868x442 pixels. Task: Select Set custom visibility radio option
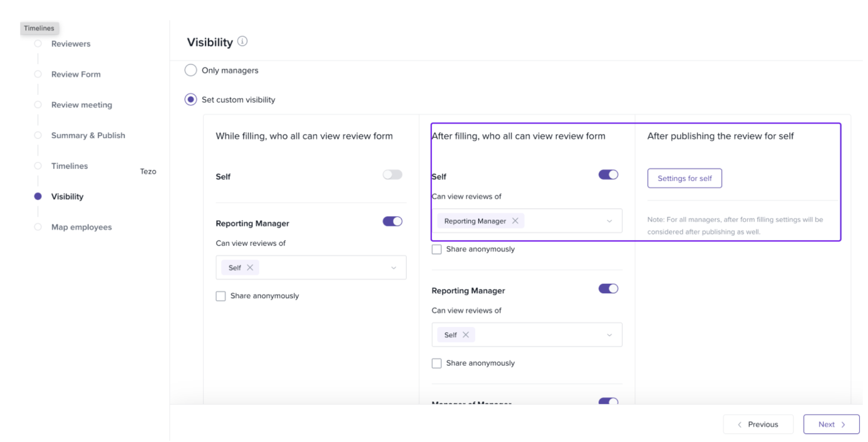click(x=191, y=100)
